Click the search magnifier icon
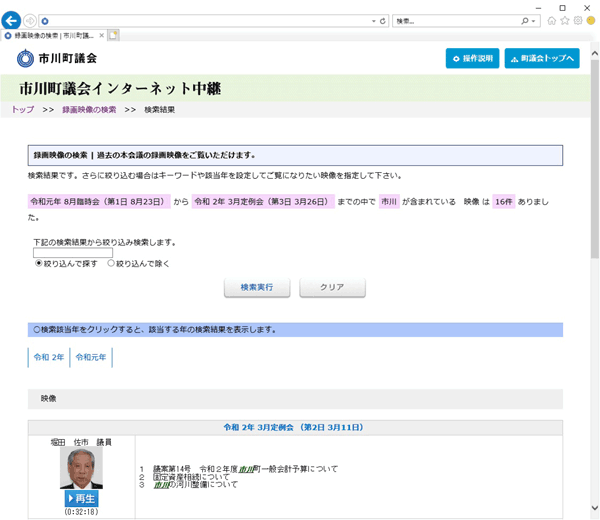The width and height of the screenshot is (600, 520). coord(525,21)
